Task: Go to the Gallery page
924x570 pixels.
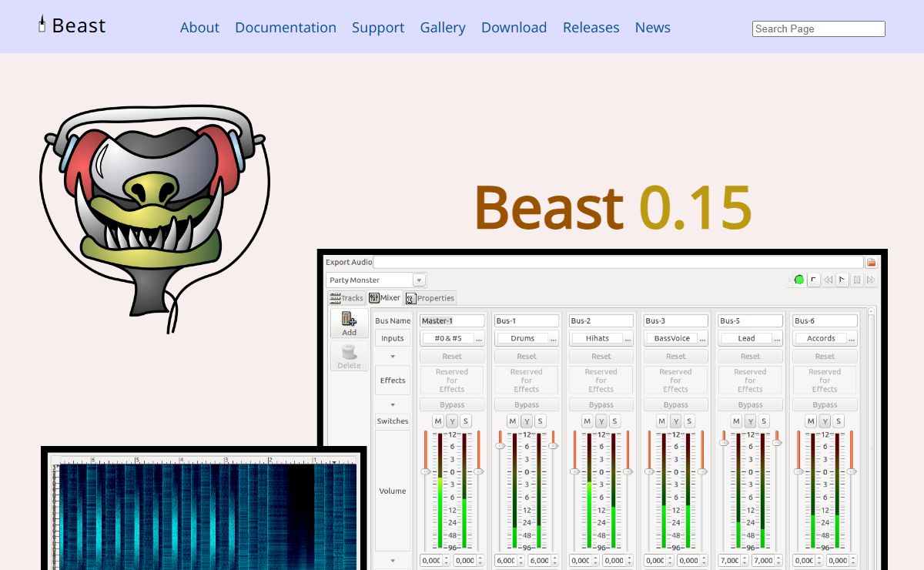Action: click(443, 27)
